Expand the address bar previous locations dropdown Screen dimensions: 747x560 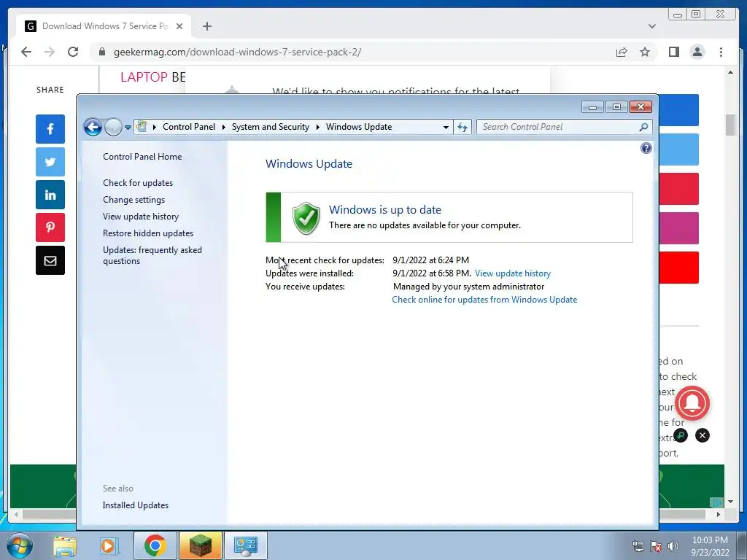[446, 127]
